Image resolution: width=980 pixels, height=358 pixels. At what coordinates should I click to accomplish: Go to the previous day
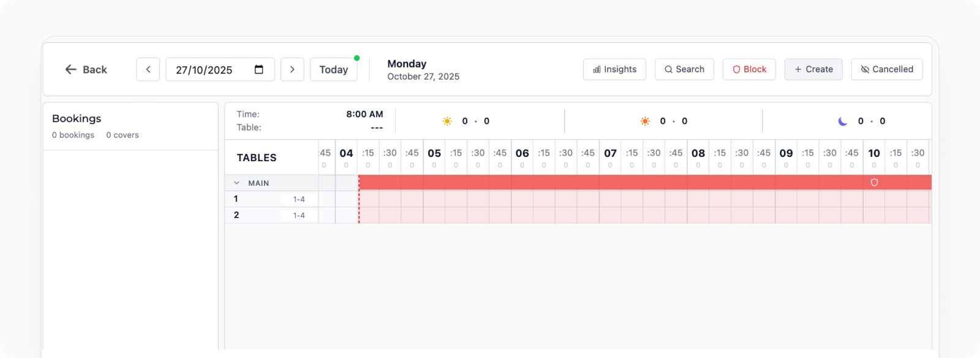(x=148, y=69)
